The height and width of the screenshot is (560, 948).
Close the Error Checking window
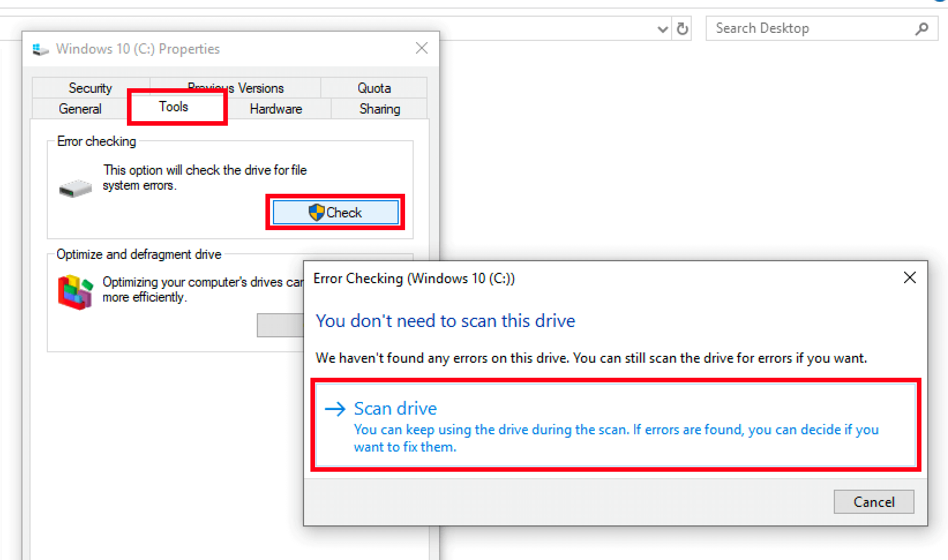click(x=909, y=277)
